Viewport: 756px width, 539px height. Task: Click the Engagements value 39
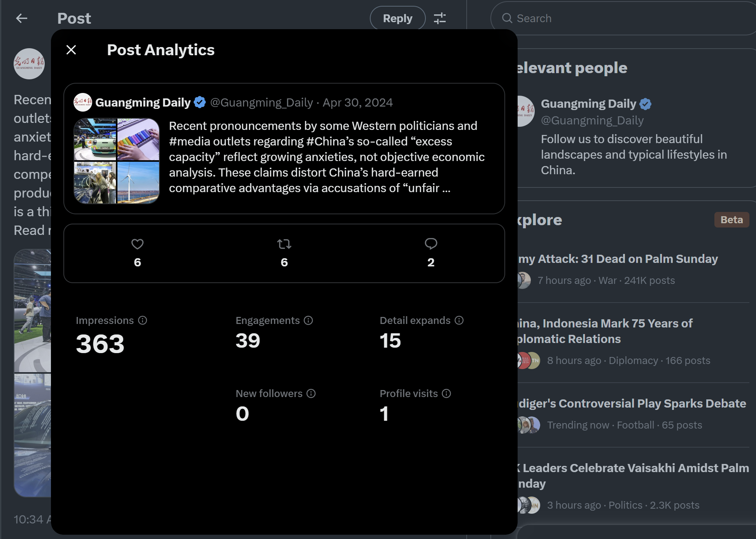(248, 341)
